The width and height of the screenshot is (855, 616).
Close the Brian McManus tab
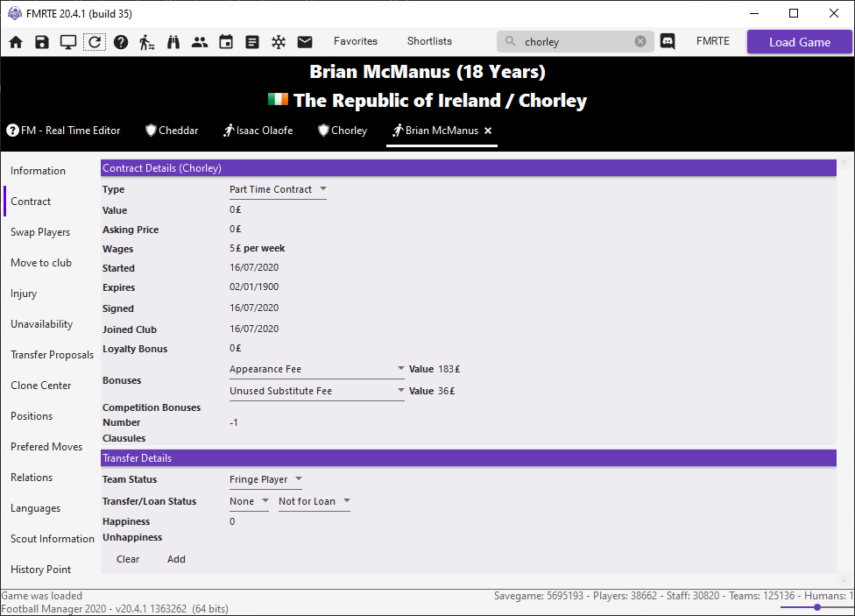pyautogui.click(x=488, y=131)
